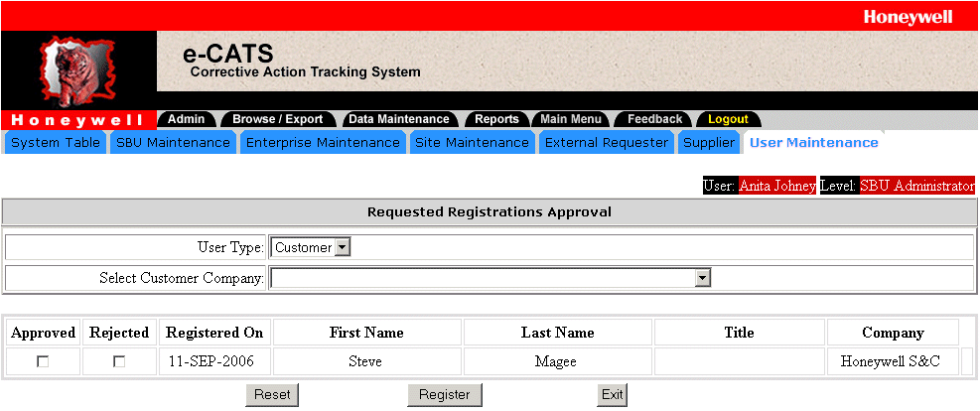Click Logout in the menu bar

[728, 119]
